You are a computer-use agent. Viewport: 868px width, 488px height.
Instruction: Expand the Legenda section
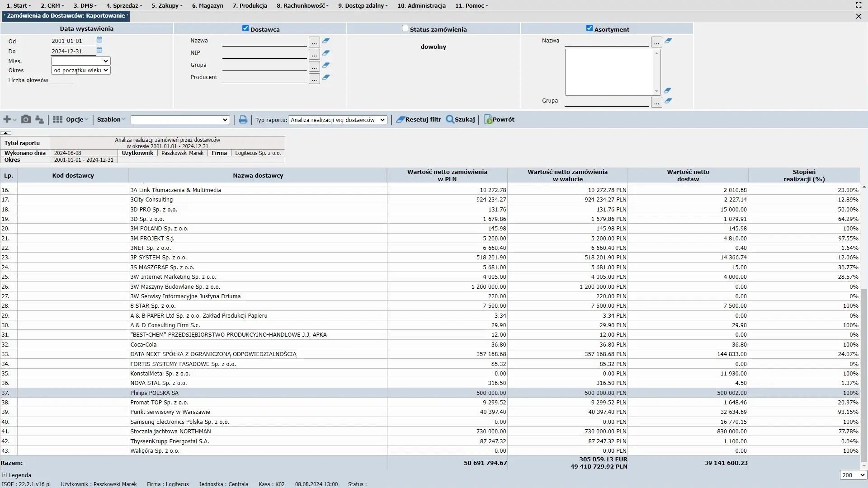point(5,475)
